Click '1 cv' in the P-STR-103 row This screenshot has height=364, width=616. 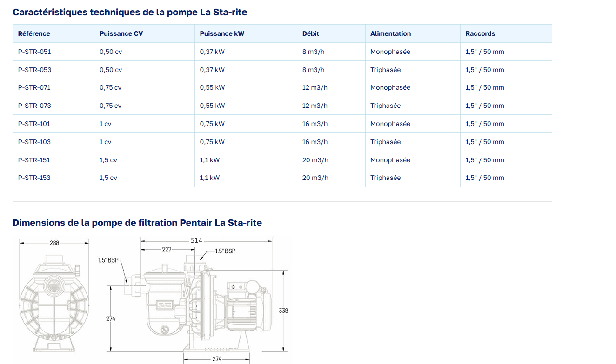105,142
